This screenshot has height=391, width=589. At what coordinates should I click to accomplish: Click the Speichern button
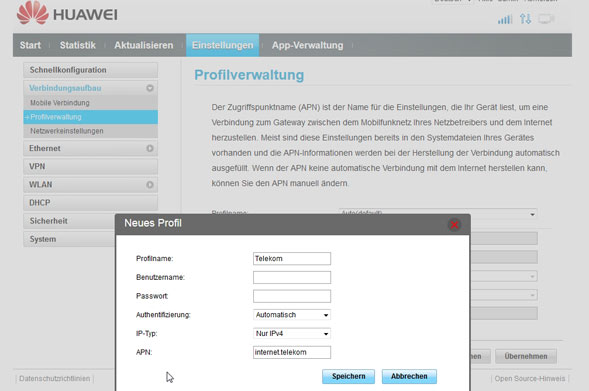point(348,376)
